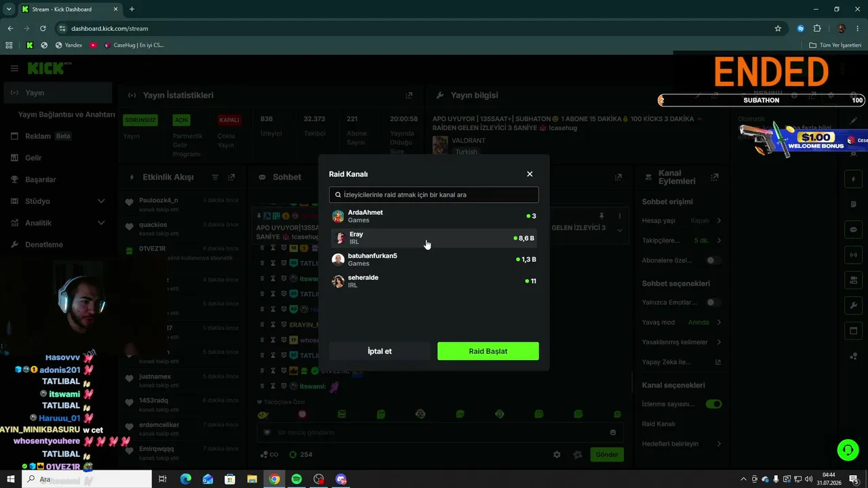Toggle the Abonelere özel switch
Viewport: 868px width, 488px height.
click(713, 260)
